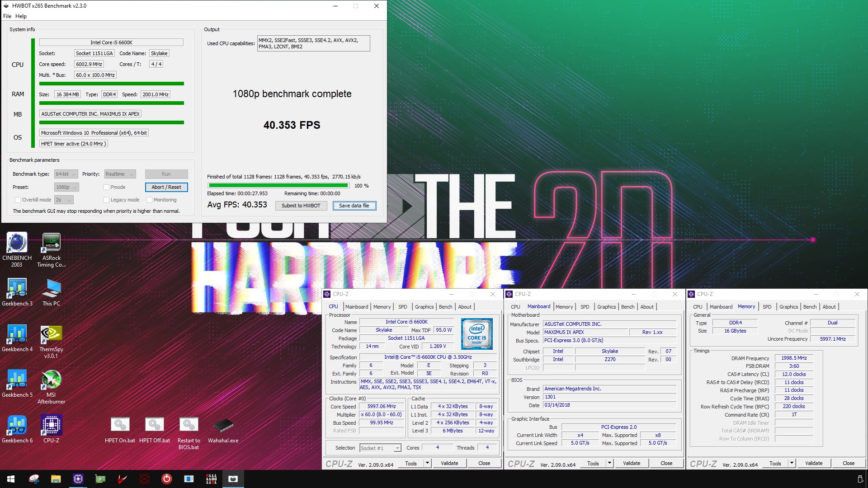Open File Explorer from the taskbar
868x488 pixels.
[x=56, y=479]
